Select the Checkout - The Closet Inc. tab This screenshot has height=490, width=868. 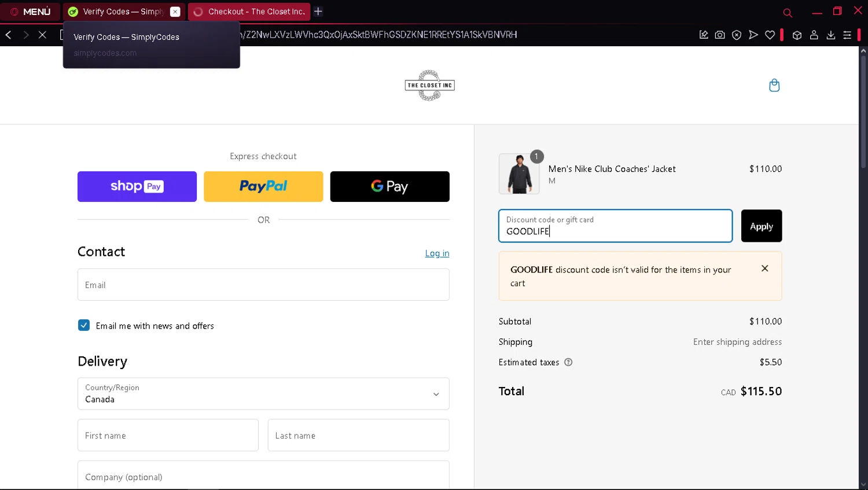click(x=249, y=12)
